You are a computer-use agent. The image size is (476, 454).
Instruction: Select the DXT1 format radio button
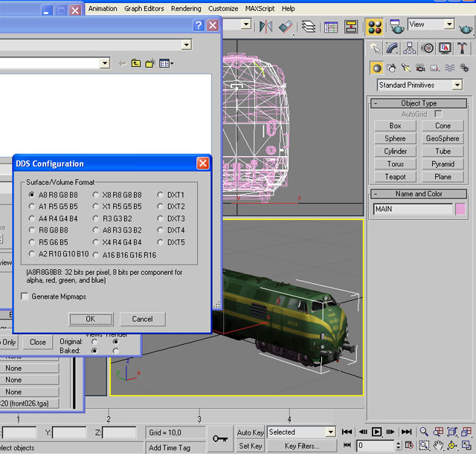click(161, 195)
